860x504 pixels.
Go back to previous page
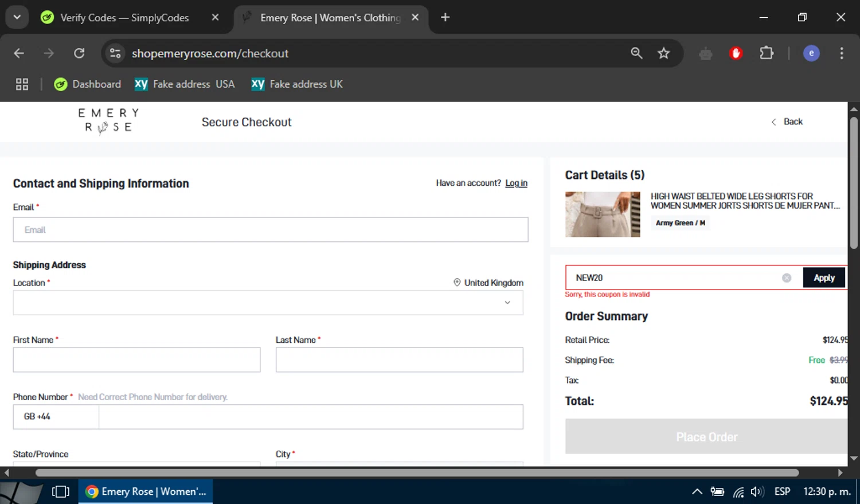click(19, 53)
